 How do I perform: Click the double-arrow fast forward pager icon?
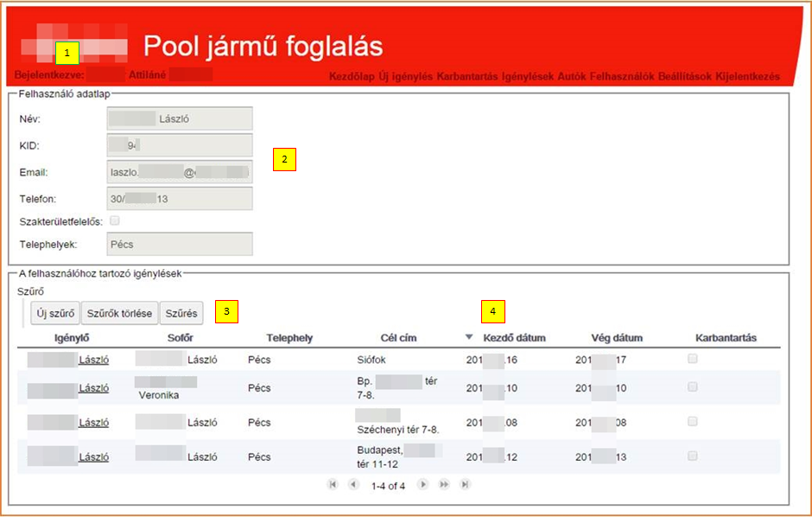[444, 485]
